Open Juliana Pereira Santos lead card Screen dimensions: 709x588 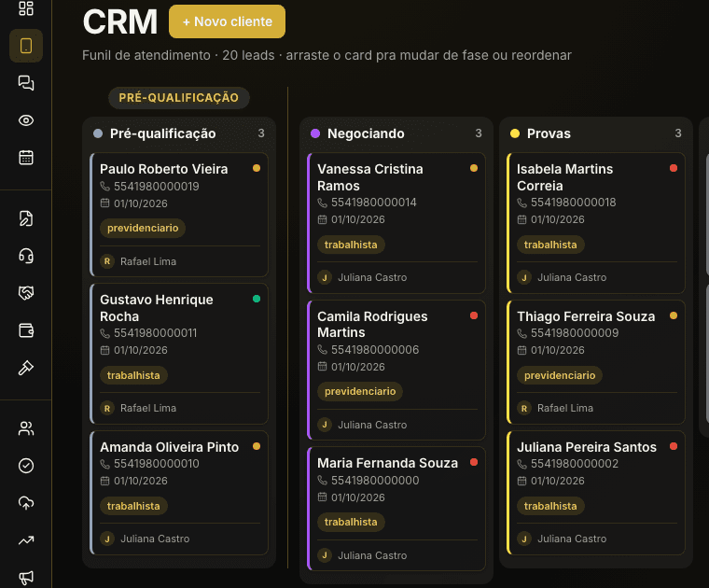tap(596, 493)
